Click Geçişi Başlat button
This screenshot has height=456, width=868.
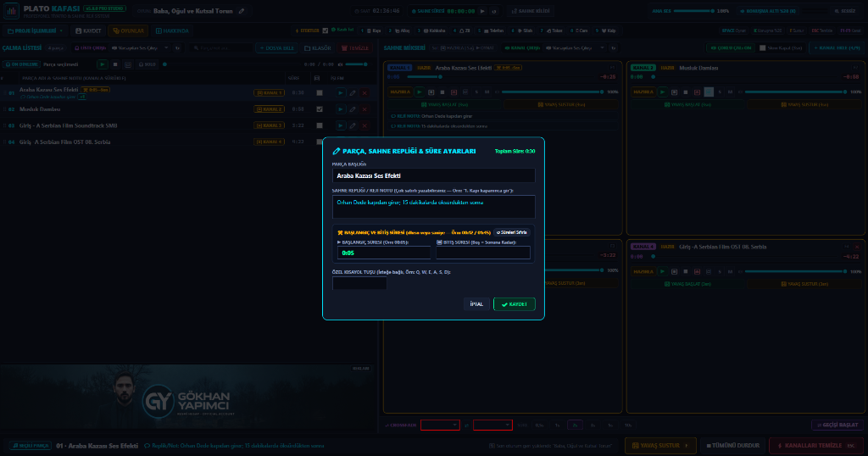(837, 425)
